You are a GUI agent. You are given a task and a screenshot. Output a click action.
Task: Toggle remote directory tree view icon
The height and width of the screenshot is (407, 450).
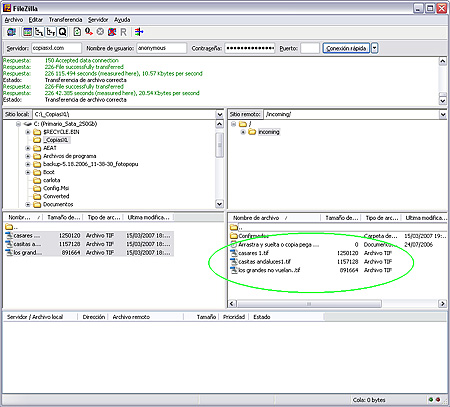51,32
